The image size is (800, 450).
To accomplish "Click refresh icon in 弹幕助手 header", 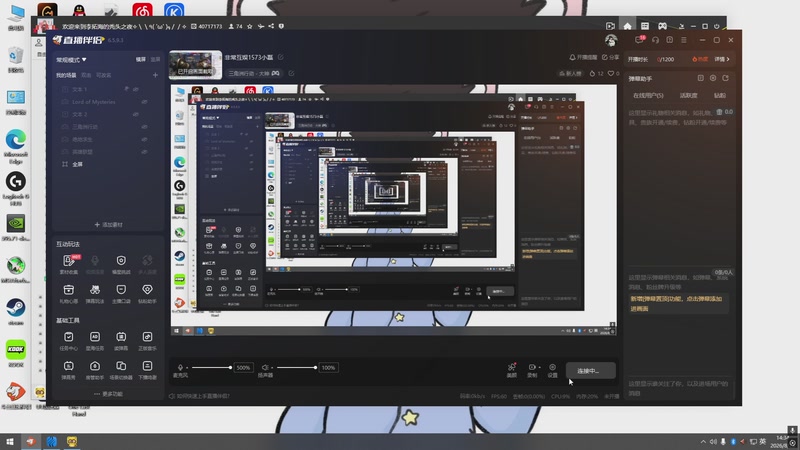I will pyautogui.click(x=726, y=78).
